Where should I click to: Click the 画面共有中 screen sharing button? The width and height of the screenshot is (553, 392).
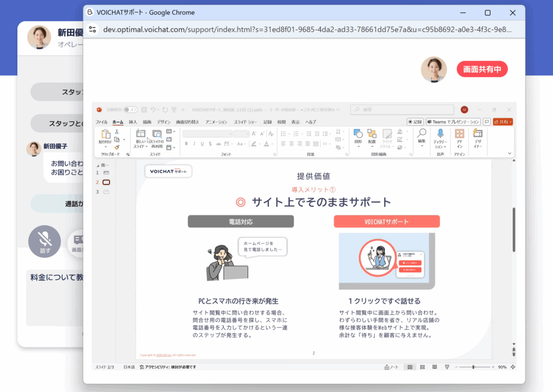click(482, 69)
